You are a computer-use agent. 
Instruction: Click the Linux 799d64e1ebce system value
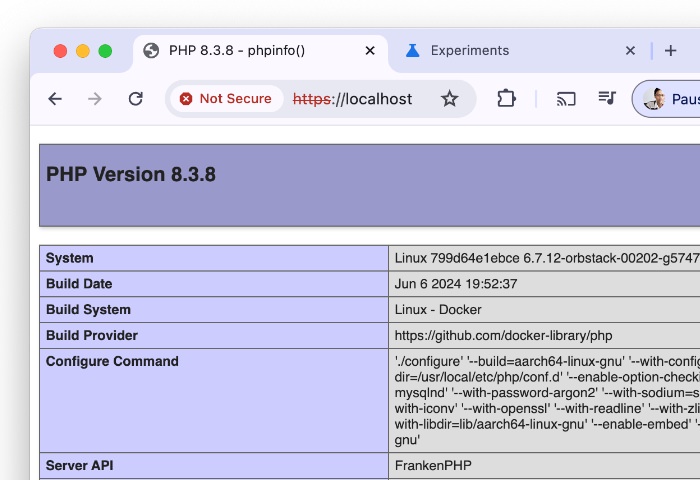point(547,258)
